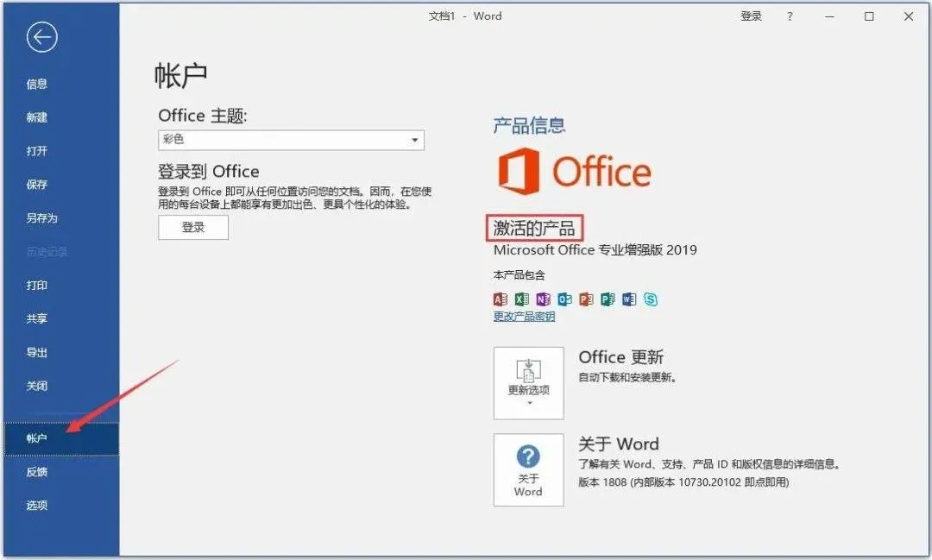Close the Word window
This screenshot has width=932, height=560.
tap(909, 16)
